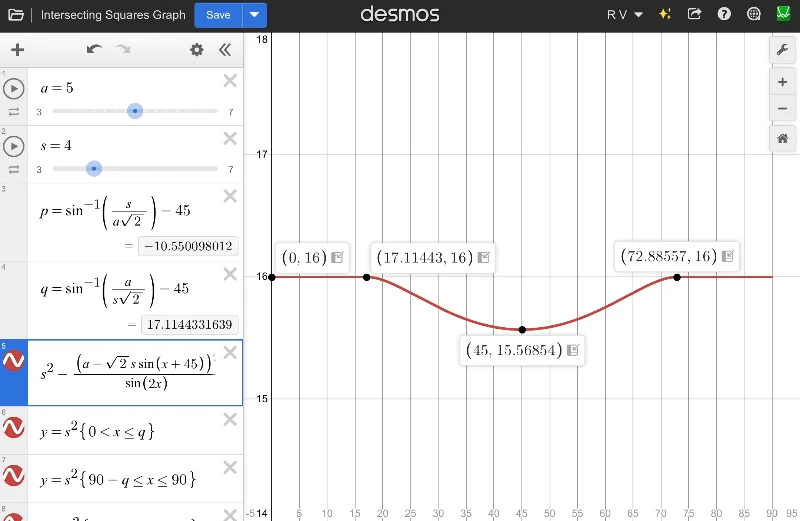Click the Save button
The image size is (800, 521).
[x=218, y=15]
